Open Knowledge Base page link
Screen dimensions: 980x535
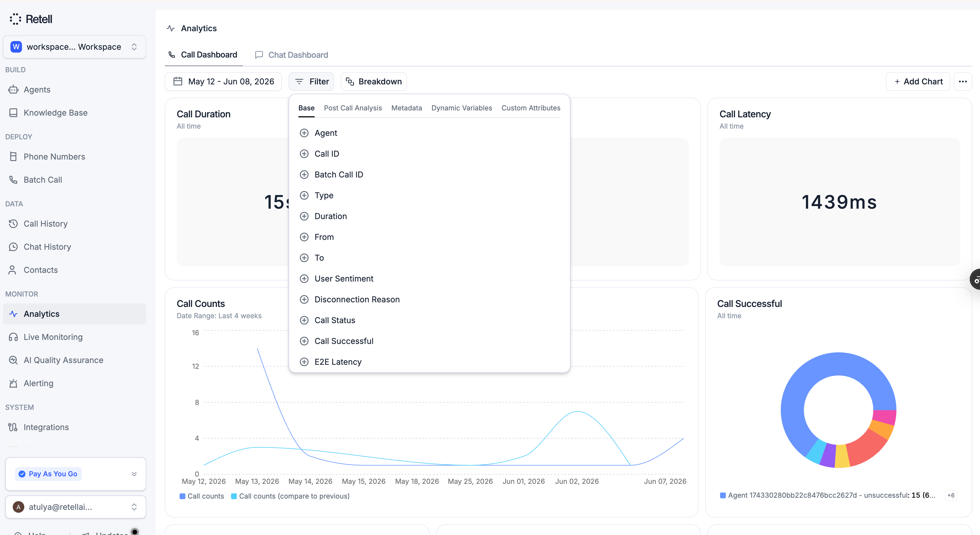coord(75,112)
